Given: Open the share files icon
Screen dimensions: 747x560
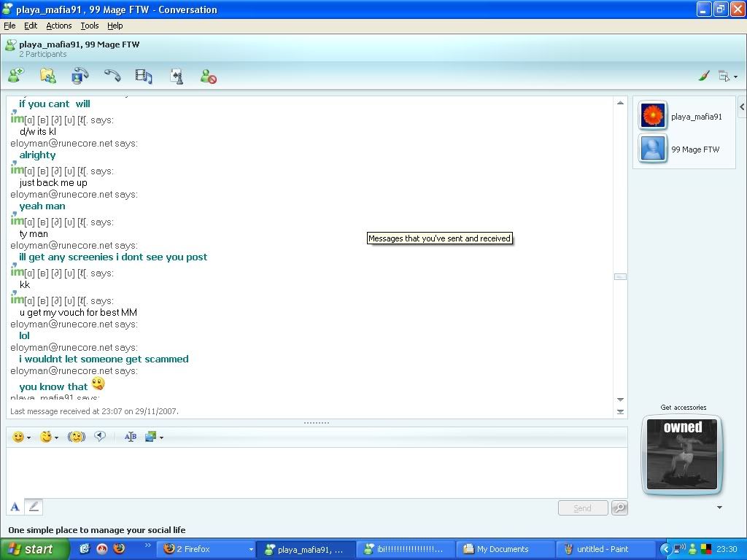Looking at the screenshot, I should coord(47,75).
